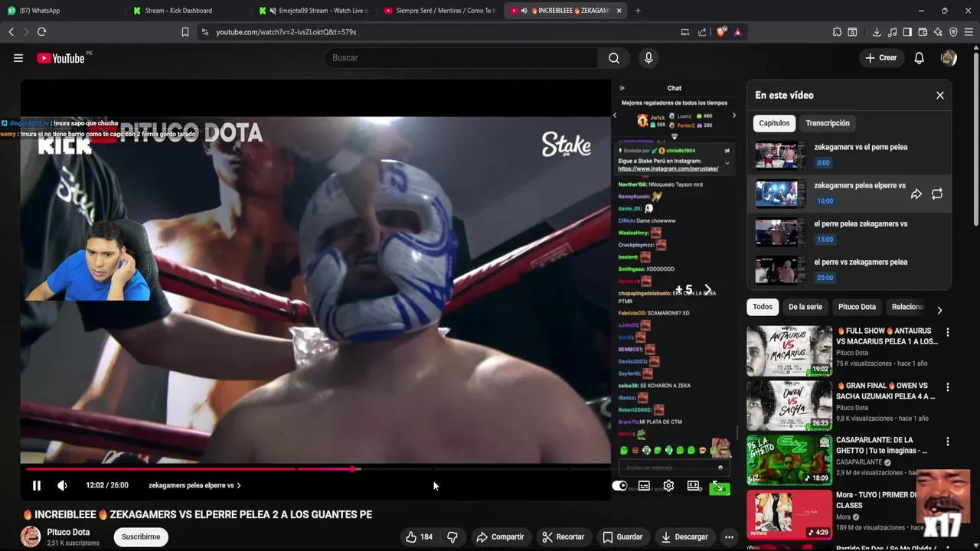Open Brave Rewards triangle icon
This screenshot has height=551, width=980.
(737, 32)
